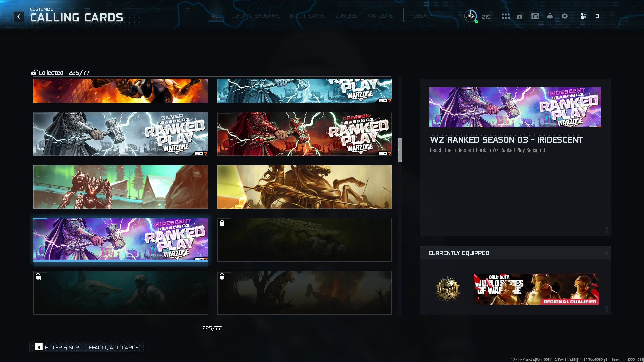Click the Iridescent preview card image

tap(515, 107)
